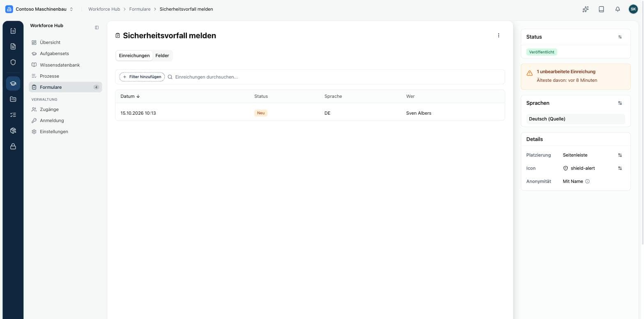Collapse the Workforce Hub sidebar panel
The image size is (644, 319).
97,28
